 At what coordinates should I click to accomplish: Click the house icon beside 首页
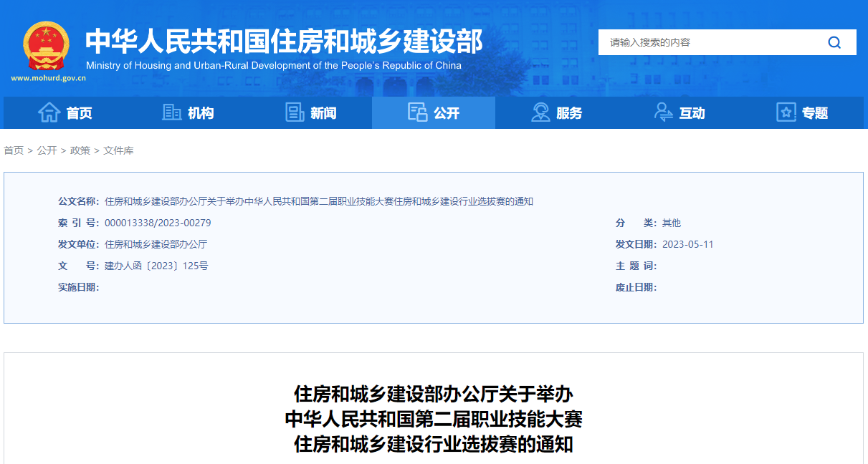pyautogui.click(x=49, y=112)
